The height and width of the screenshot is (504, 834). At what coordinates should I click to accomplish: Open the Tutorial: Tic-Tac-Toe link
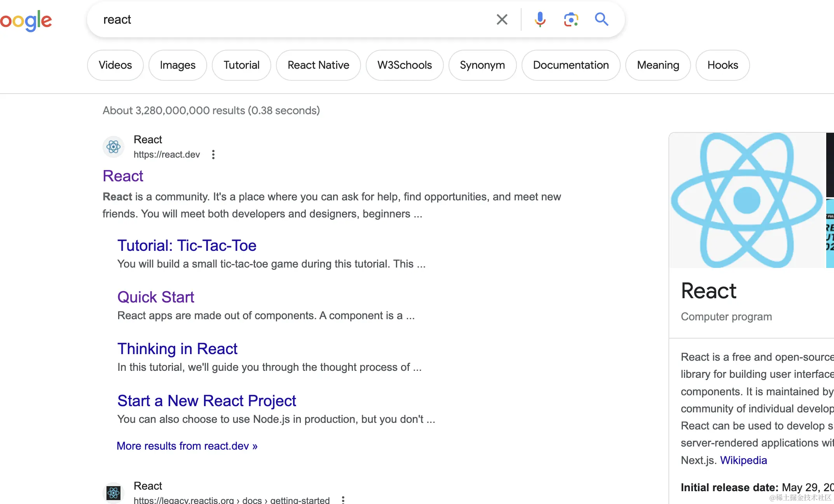(x=187, y=245)
